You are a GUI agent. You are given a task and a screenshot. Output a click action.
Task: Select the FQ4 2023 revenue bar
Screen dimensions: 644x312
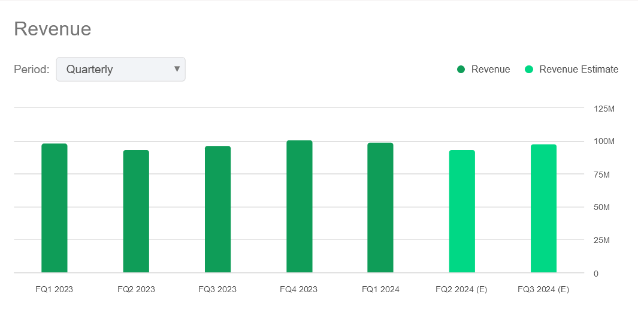point(300,206)
